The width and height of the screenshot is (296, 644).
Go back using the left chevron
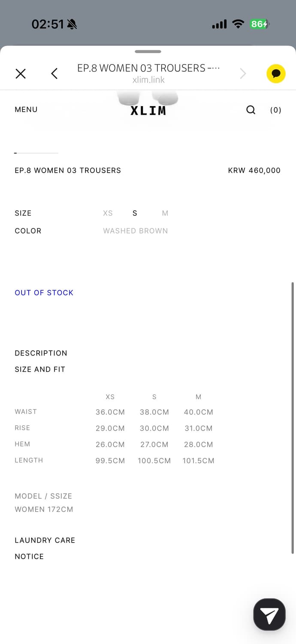[x=54, y=74]
